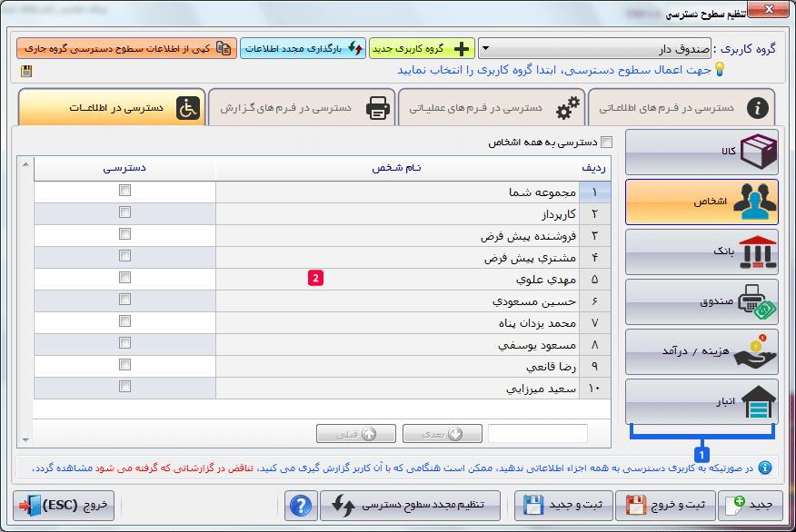Click بارگذاری مجدد اطلاعات reload button
The width and height of the screenshot is (796, 532).
click(303, 49)
